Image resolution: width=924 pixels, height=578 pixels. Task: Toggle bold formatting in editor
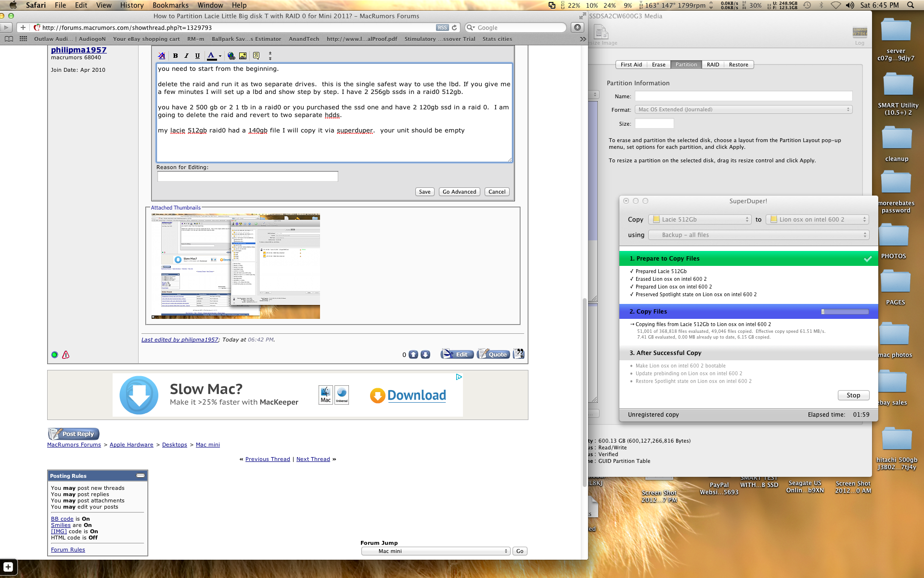175,56
